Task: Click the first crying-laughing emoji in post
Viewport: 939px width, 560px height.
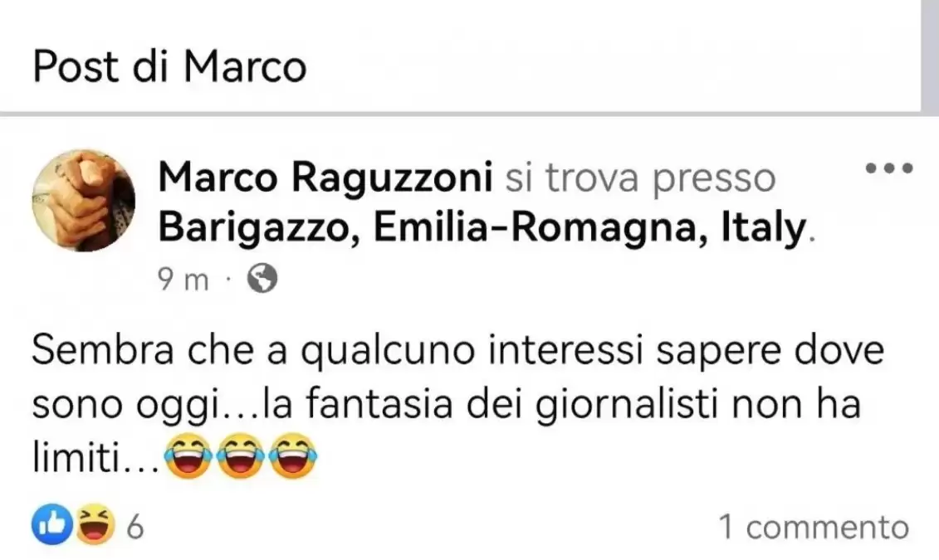Action: coord(188,456)
